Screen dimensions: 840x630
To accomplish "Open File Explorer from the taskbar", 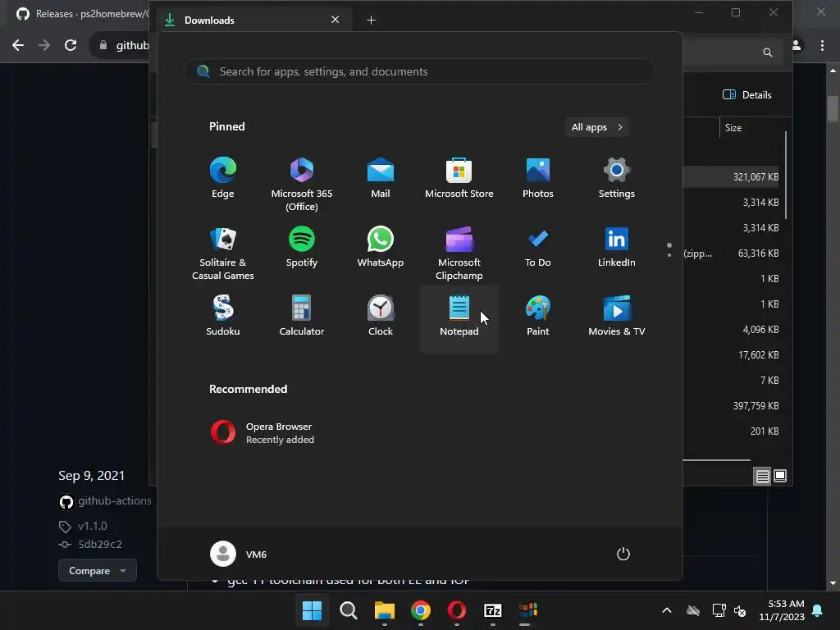I will tap(384, 610).
